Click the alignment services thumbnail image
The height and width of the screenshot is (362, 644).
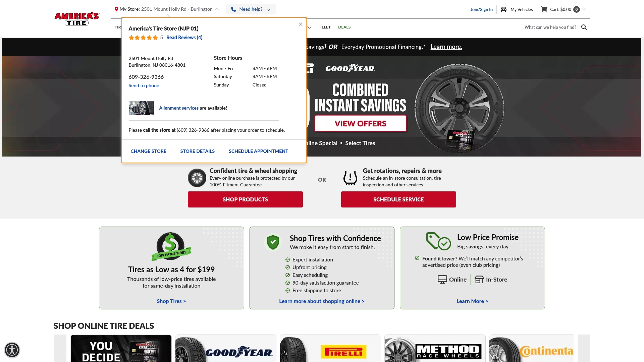click(x=142, y=108)
